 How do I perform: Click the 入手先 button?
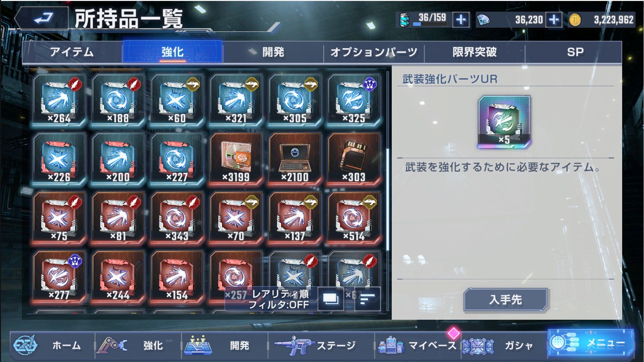505,300
